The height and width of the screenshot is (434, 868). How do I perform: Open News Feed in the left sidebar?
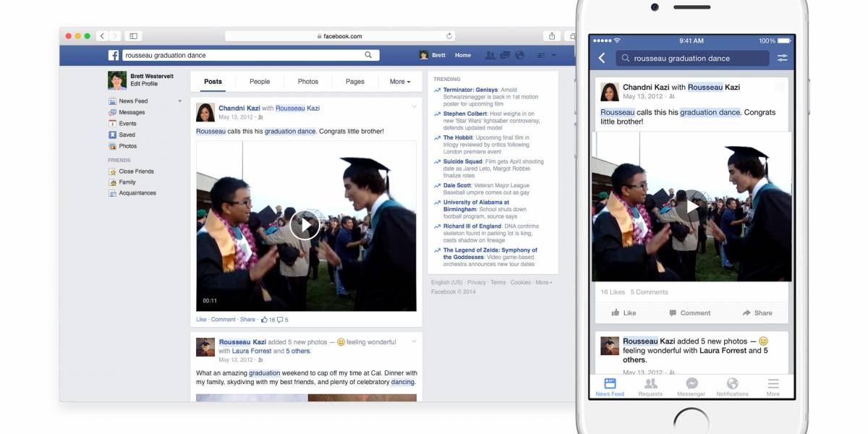(128, 101)
